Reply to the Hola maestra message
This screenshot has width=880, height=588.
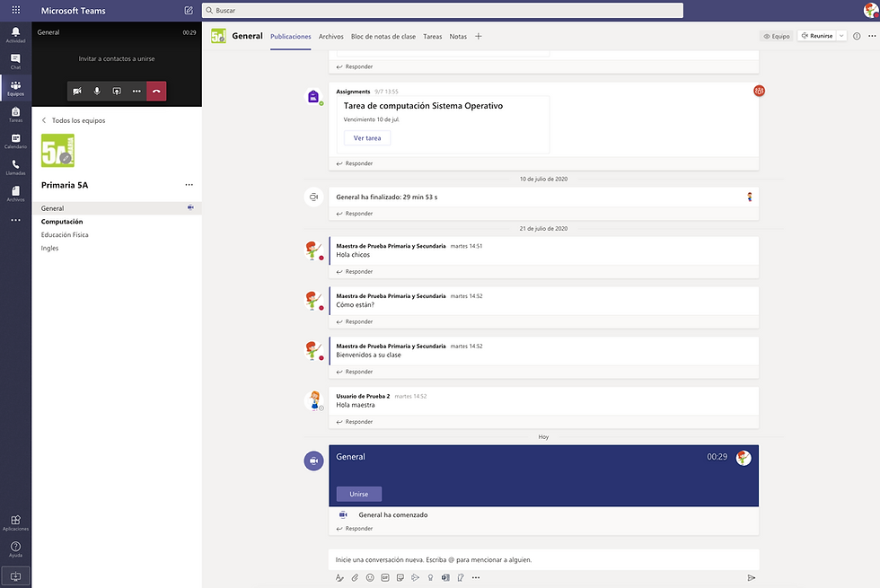tap(355, 421)
